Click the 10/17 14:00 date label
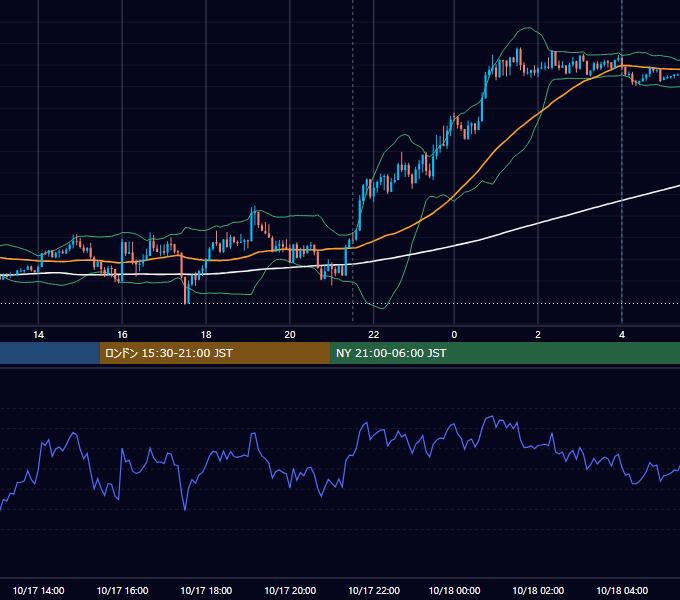680x600 pixels. click(x=39, y=590)
